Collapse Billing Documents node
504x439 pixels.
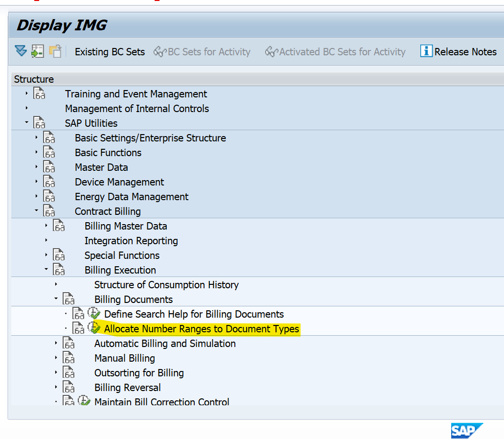click(x=56, y=299)
